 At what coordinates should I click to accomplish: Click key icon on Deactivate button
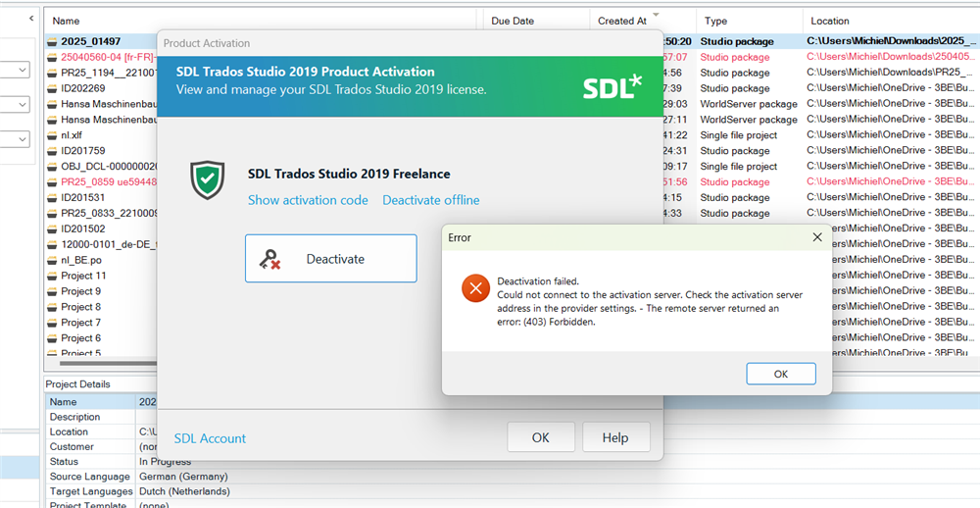pos(270,259)
